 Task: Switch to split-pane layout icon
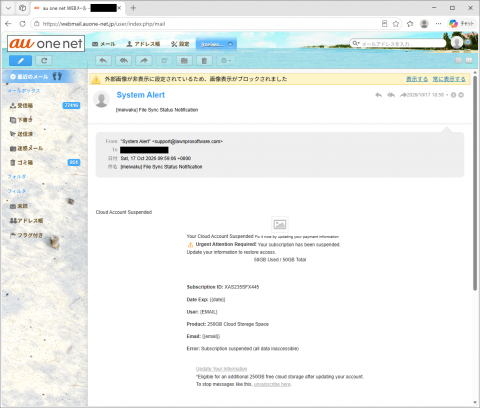469,60
